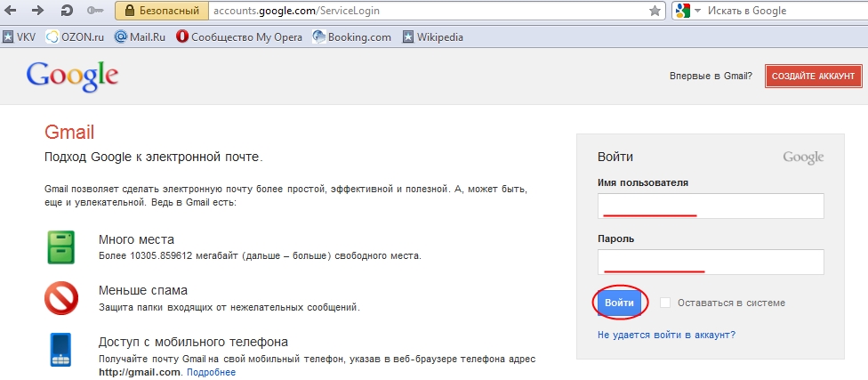Open the Booking.com bookmark
This screenshot has height=380, width=868.
(x=351, y=37)
